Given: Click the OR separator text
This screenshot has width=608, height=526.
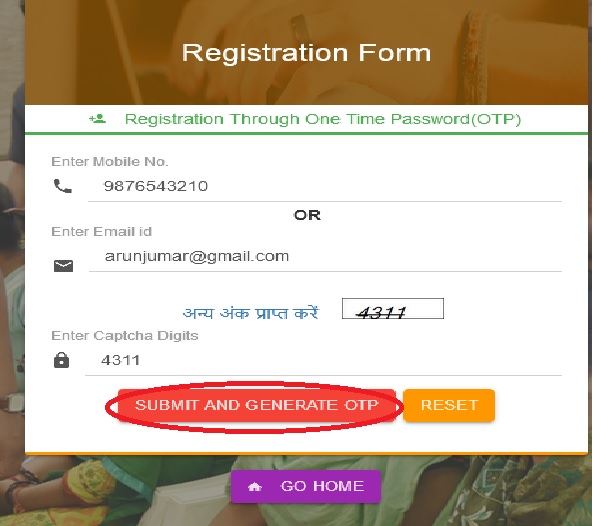Looking at the screenshot, I should 307,215.
